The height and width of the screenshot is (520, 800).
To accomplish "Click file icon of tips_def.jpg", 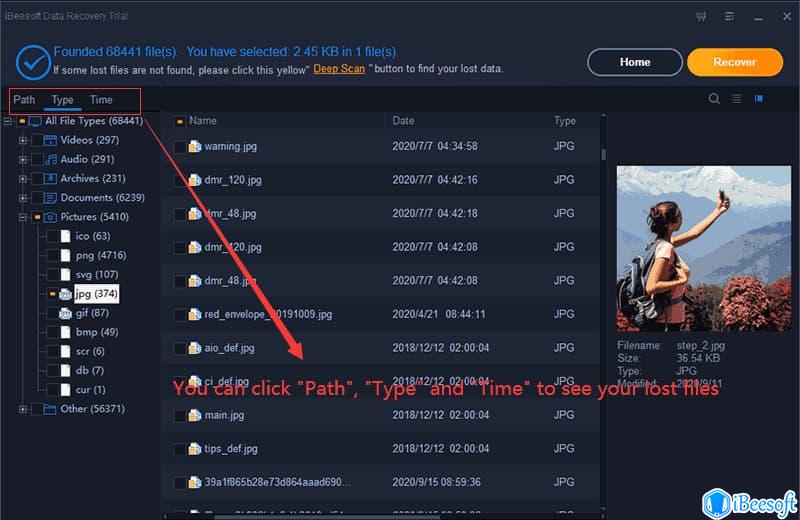I will (194, 450).
